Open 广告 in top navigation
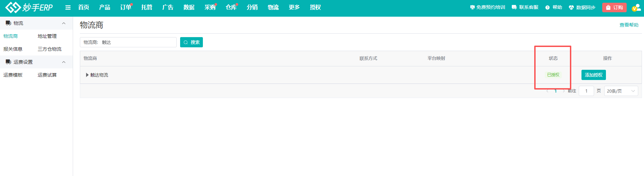 168,7
